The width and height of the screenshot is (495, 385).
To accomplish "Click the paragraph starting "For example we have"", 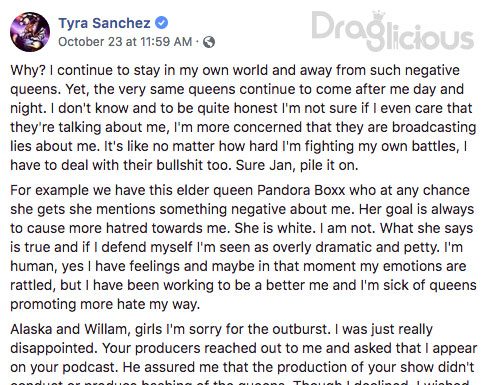I will 243,247.
